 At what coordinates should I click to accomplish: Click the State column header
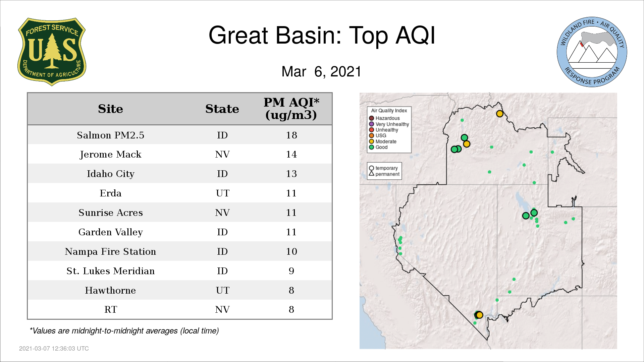point(222,109)
